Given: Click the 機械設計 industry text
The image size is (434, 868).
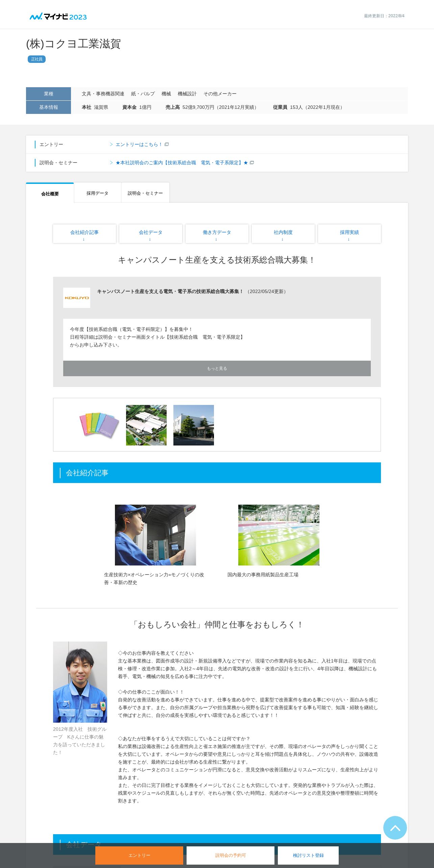Looking at the screenshot, I should click(187, 94).
